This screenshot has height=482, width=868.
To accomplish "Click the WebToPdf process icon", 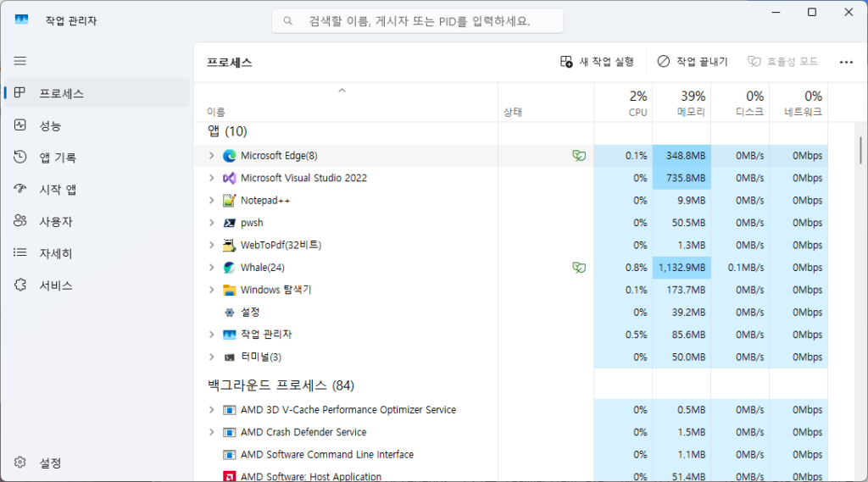I will pos(229,245).
